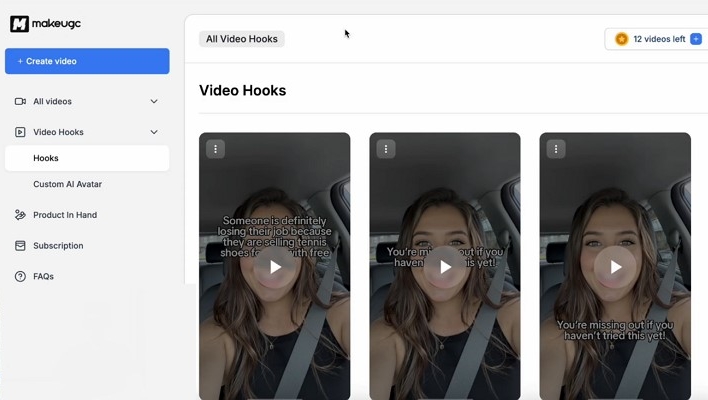Screen dimensions: 708x400
Task: Collapse the Video Hooks chevron
Action: [x=154, y=132]
